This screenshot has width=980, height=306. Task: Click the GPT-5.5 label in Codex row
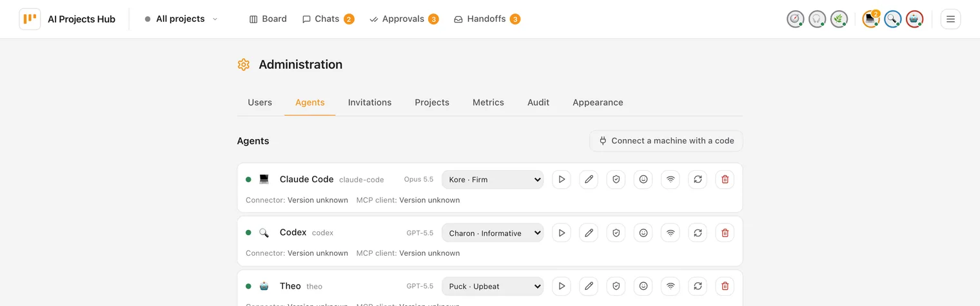coord(420,233)
